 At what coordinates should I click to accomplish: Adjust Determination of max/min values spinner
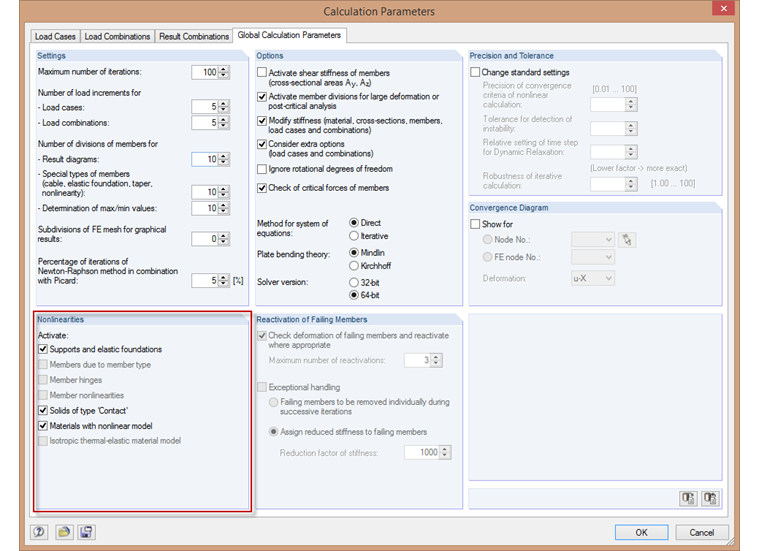[x=223, y=208]
